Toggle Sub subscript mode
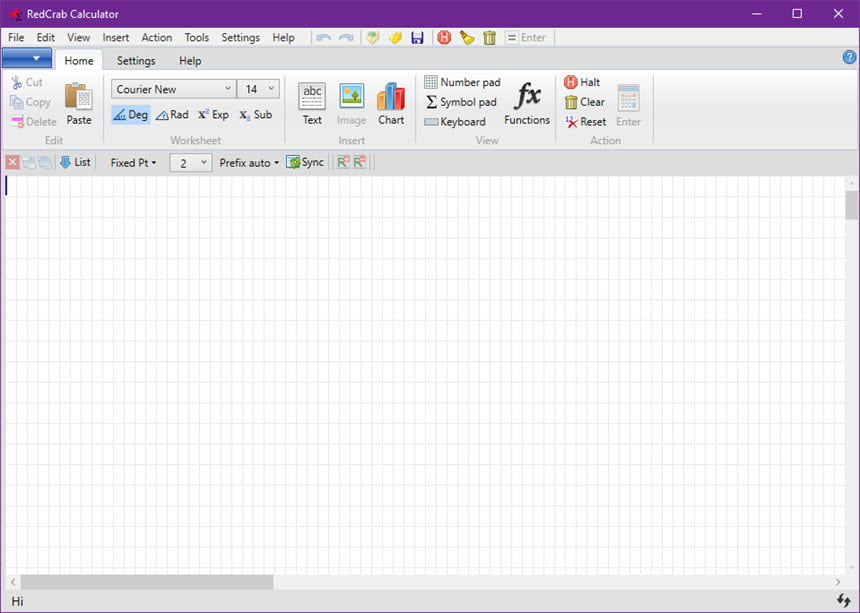 pyautogui.click(x=256, y=115)
